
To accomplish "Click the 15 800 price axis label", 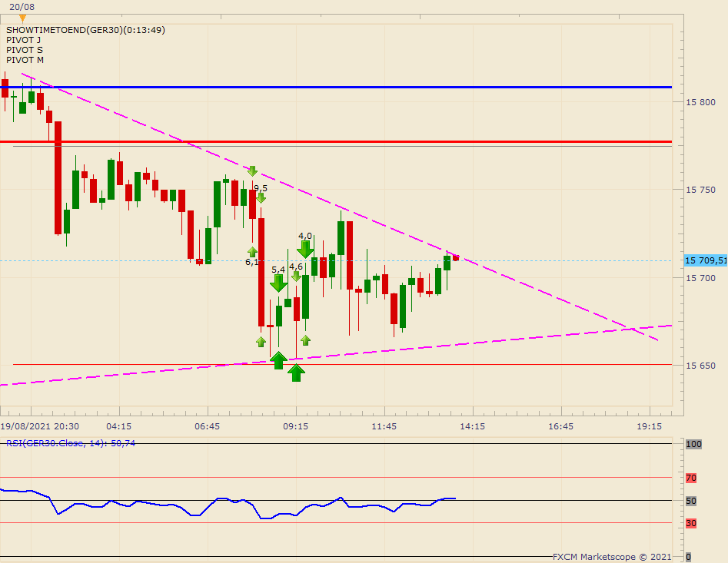I will tap(700, 102).
